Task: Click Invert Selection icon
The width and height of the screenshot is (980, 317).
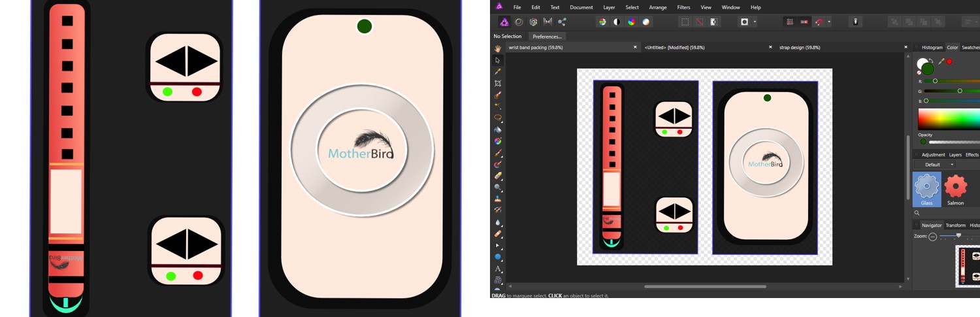Action: tap(713, 22)
